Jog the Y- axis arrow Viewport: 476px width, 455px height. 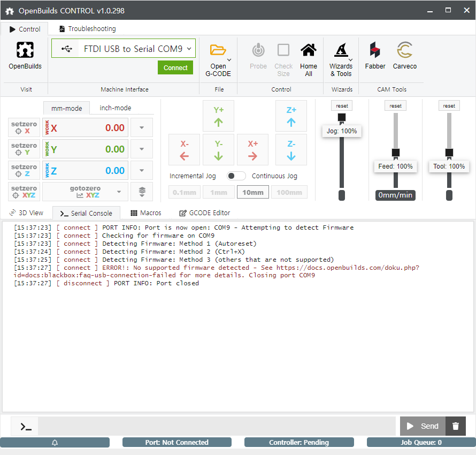(219, 150)
